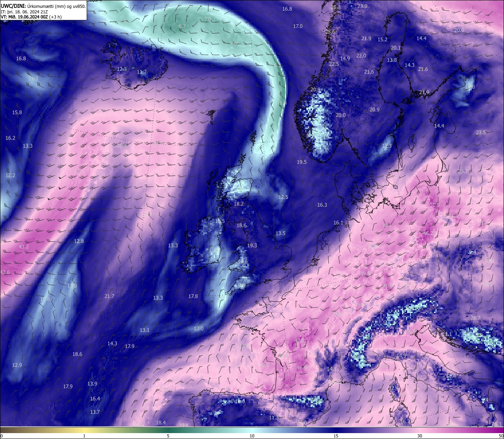Click the 16.4 value label
The height and width of the screenshot is (439, 504).
(95, 398)
